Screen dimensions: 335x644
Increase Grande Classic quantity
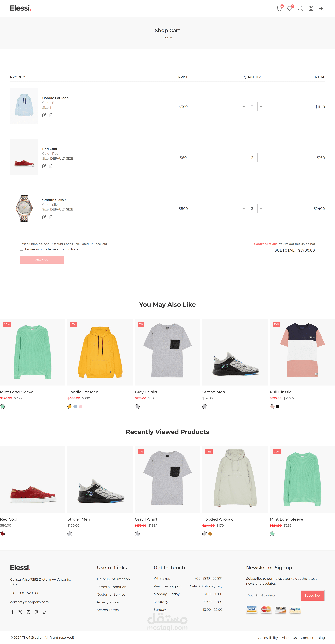tap(261, 208)
